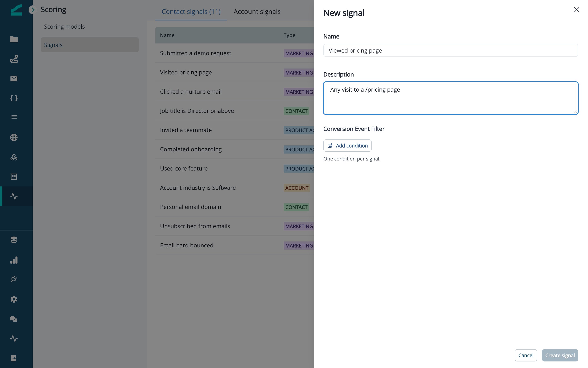Screen dimensions: 588x368
Task: Open the list lines icon in sidebar
Action: click(x=14, y=117)
